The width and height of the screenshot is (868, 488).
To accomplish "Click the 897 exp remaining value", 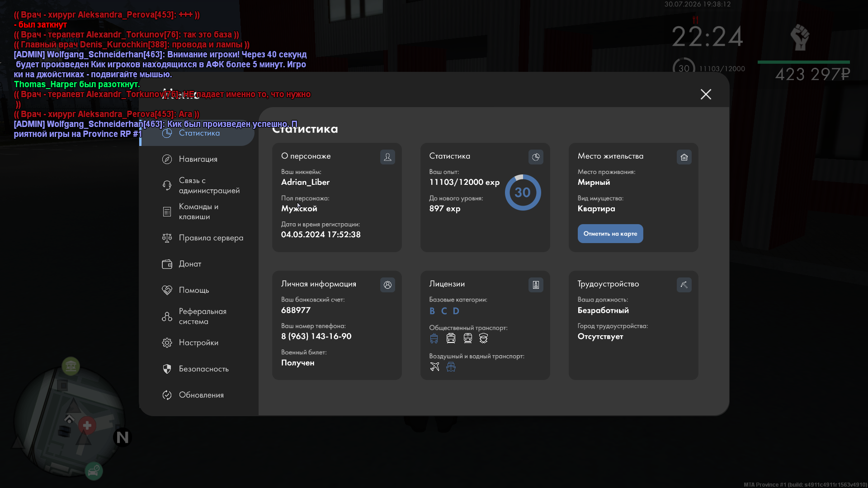I will pos(444,208).
